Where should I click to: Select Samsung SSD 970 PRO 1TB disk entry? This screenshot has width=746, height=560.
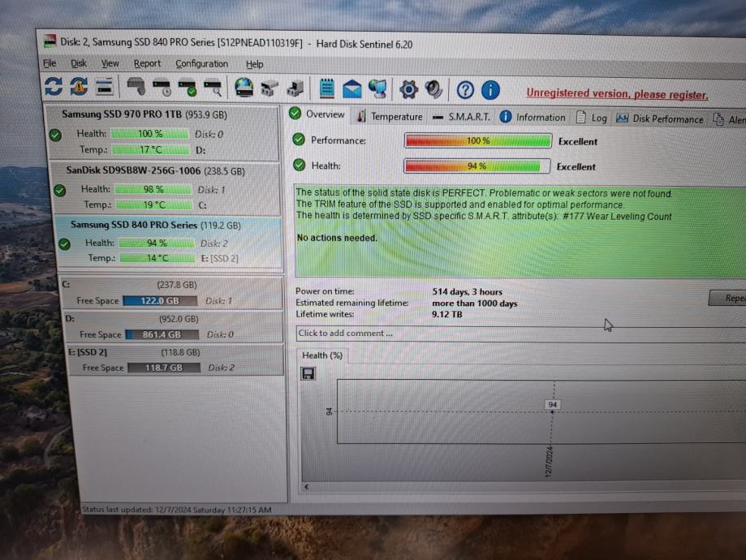pos(162,132)
